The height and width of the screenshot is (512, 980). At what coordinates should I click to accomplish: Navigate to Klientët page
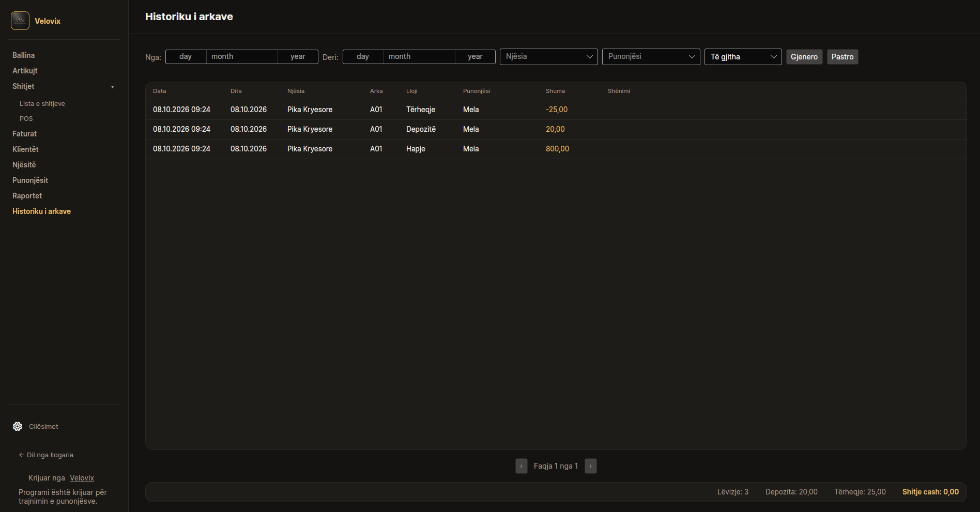pyautogui.click(x=25, y=149)
